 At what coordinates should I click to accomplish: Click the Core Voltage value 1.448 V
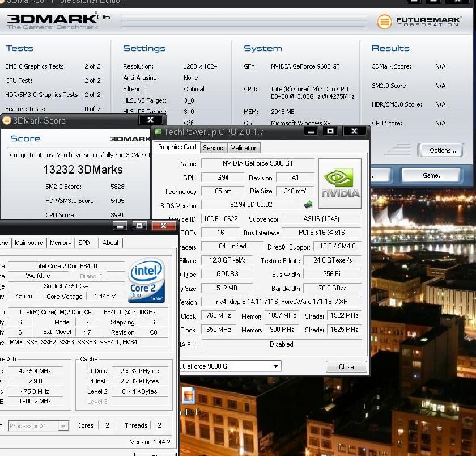pos(105,296)
